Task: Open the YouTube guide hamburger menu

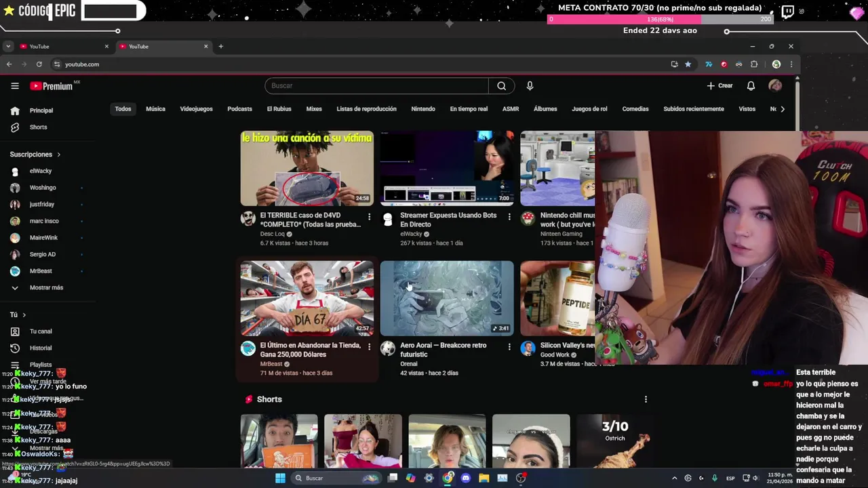Action: (15, 86)
